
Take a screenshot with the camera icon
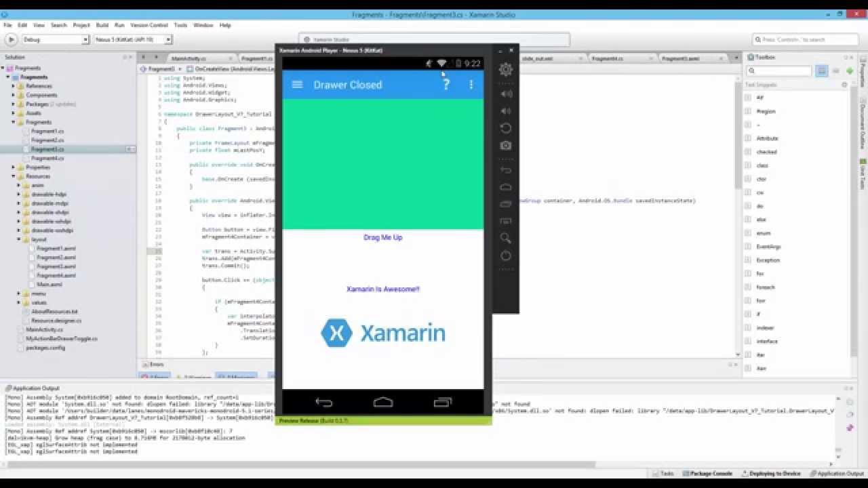coord(506,145)
